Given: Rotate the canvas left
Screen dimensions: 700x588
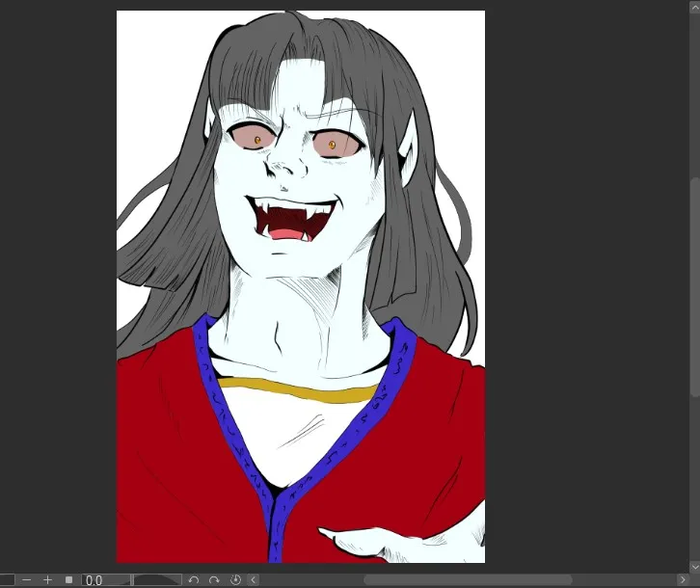Looking at the screenshot, I should (194, 579).
